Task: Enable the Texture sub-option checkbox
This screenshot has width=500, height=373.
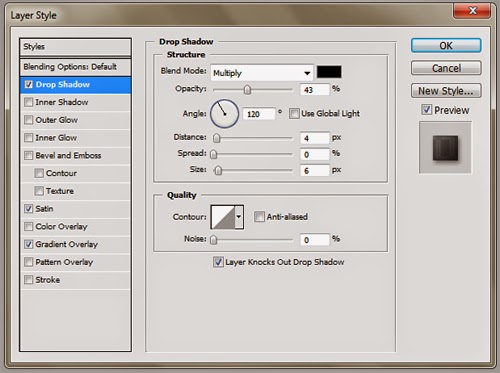Action: click(39, 191)
